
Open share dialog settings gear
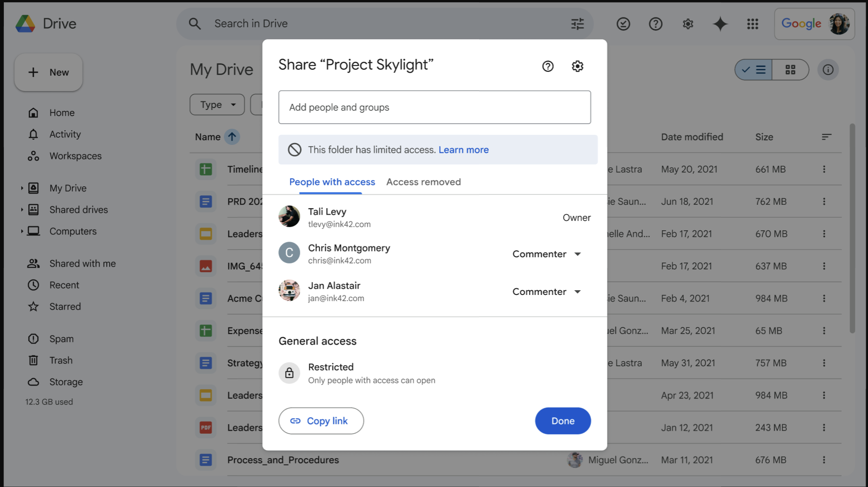pyautogui.click(x=577, y=66)
